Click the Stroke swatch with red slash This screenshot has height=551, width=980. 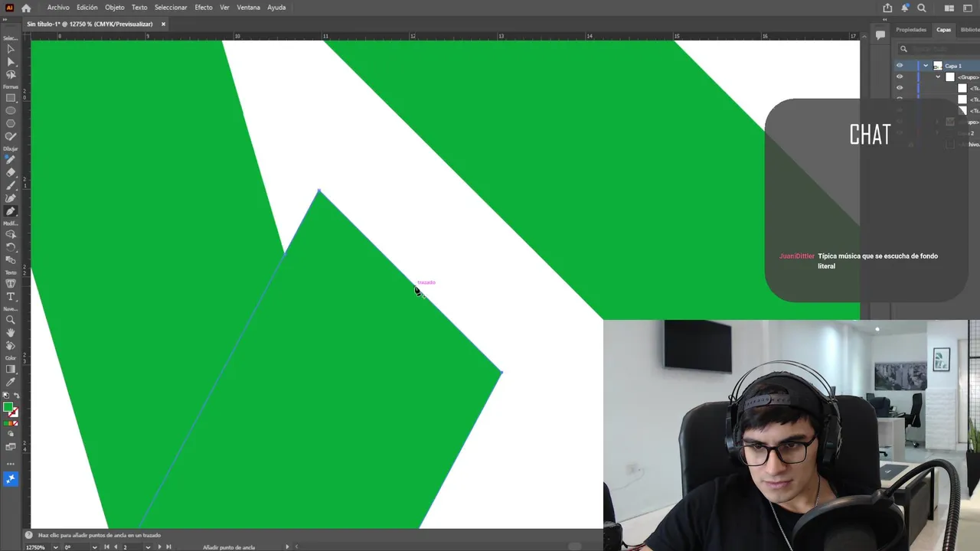coord(14,412)
